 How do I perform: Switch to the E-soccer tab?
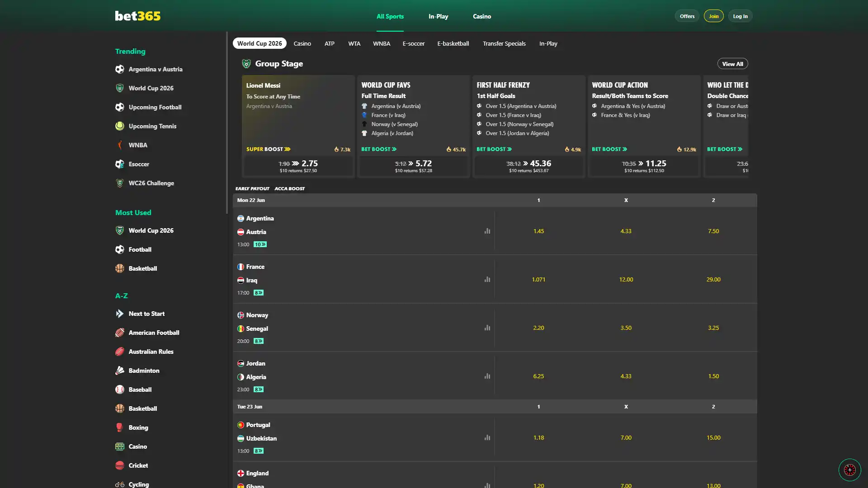tap(413, 43)
